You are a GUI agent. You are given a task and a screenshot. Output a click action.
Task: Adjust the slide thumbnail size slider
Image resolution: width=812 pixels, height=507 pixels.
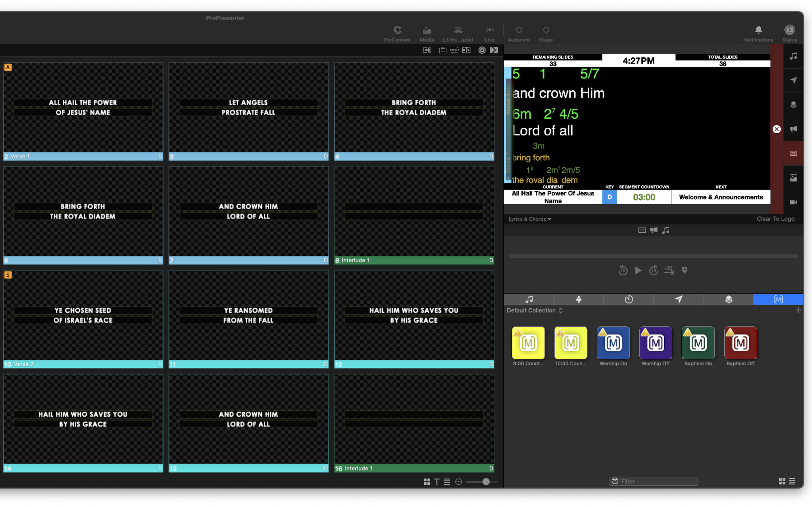[x=486, y=482]
